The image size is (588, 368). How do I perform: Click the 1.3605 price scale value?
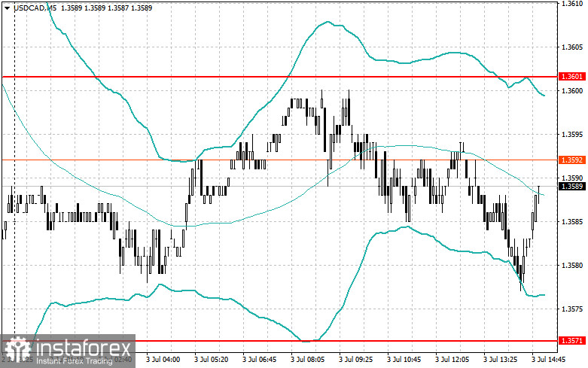tap(572, 47)
